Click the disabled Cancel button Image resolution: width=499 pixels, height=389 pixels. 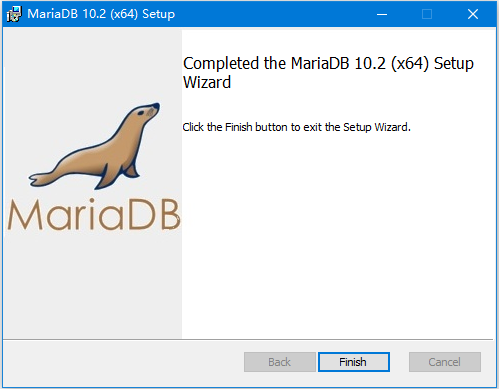click(445, 362)
